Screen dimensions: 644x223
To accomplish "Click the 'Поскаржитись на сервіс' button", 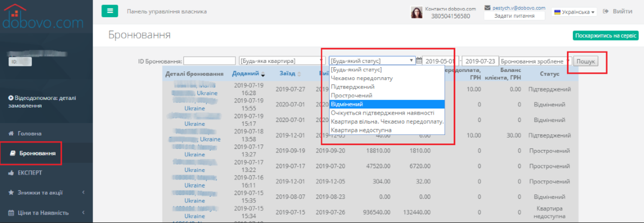I will point(606,36).
